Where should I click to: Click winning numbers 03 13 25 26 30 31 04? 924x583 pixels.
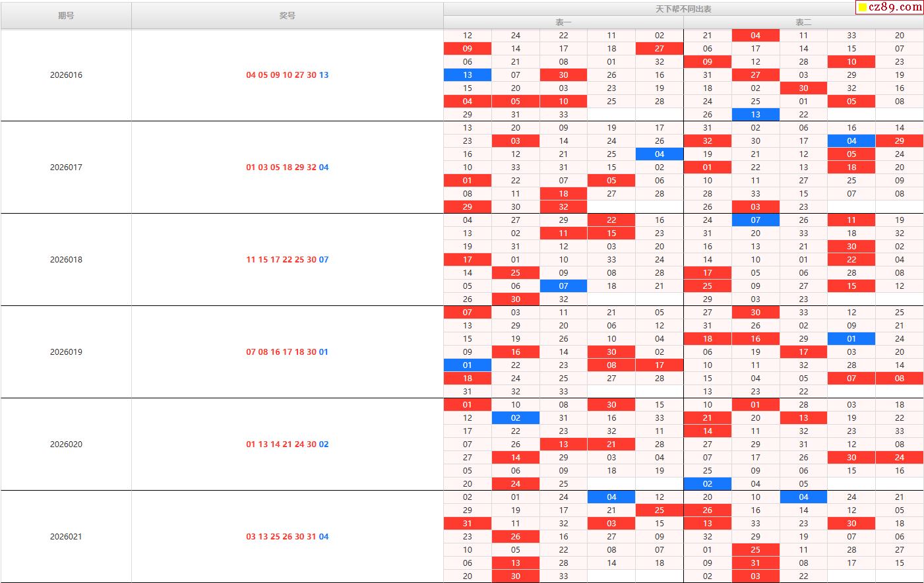click(287, 537)
